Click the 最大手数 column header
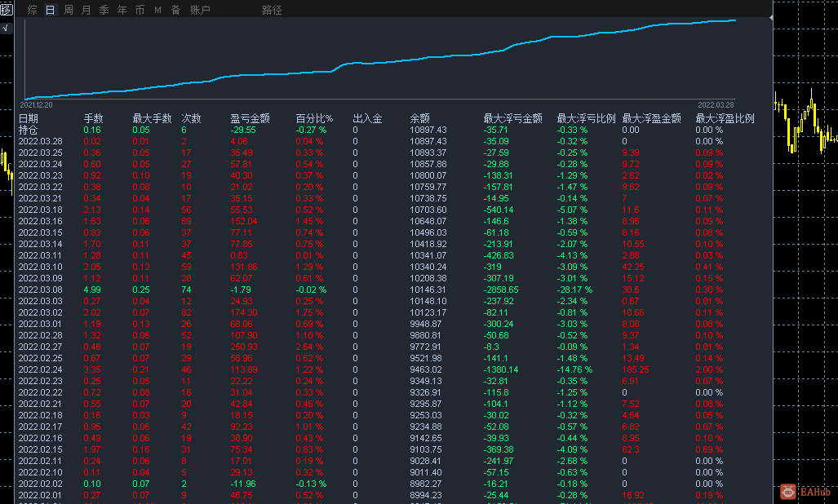The image size is (838, 504). (x=153, y=118)
